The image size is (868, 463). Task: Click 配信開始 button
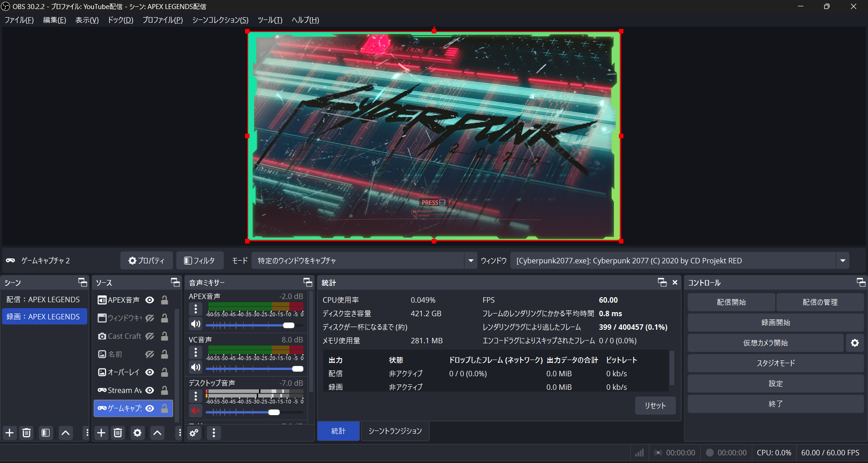pos(731,302)
